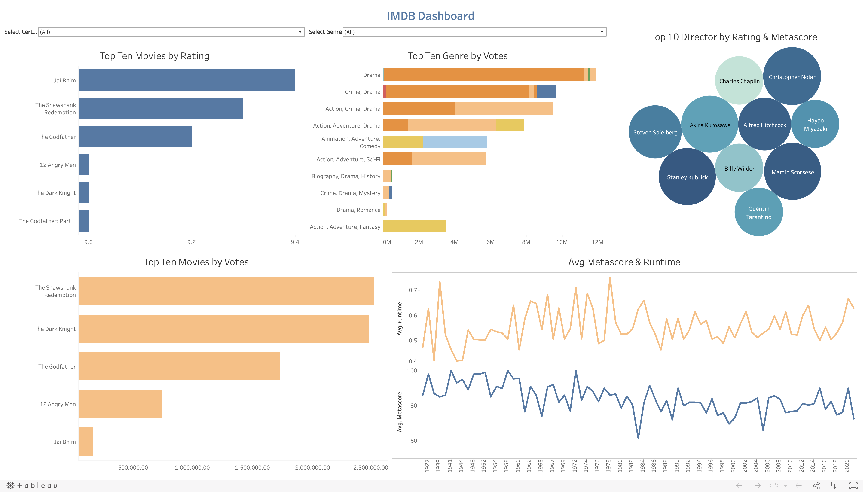Viewport: 868px width, 494px height.
Task: Open the Select Cert filter dropdown
Action: click(x=171, y=32)
